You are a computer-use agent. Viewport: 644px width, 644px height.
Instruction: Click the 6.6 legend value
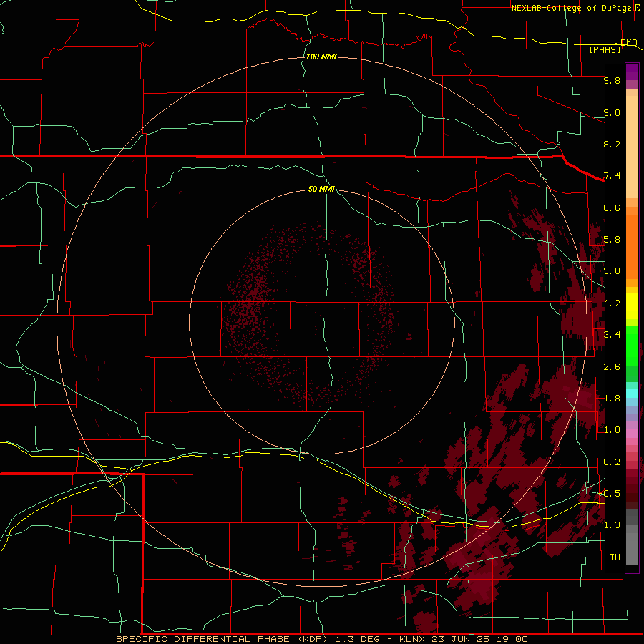tap(612, 208)
